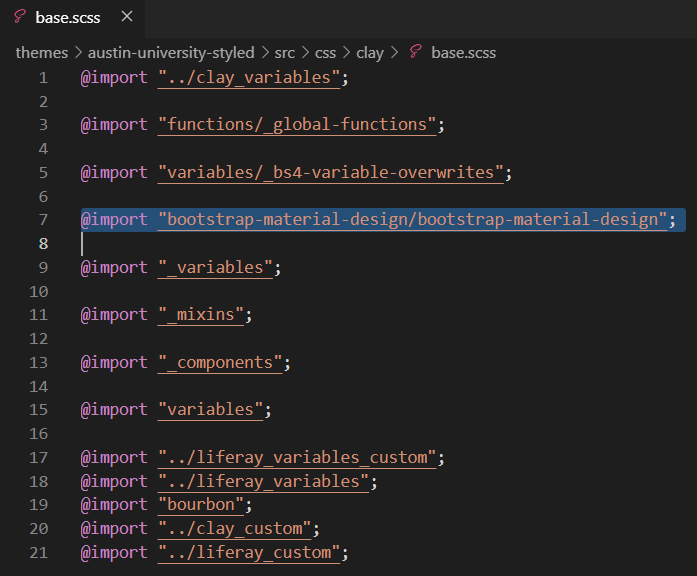Click the Sass file icon in base.scss tab
Screen dimensions: 697x576
coord(19,18)
